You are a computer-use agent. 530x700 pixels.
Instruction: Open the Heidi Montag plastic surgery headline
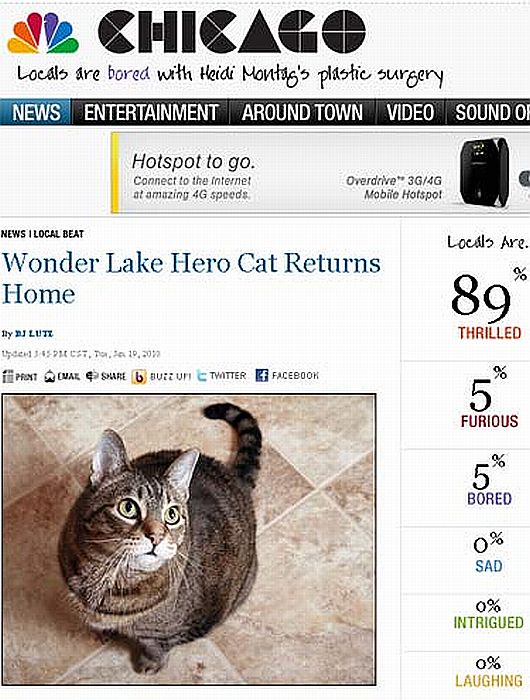pyautogui.click(x=230, y=75)
